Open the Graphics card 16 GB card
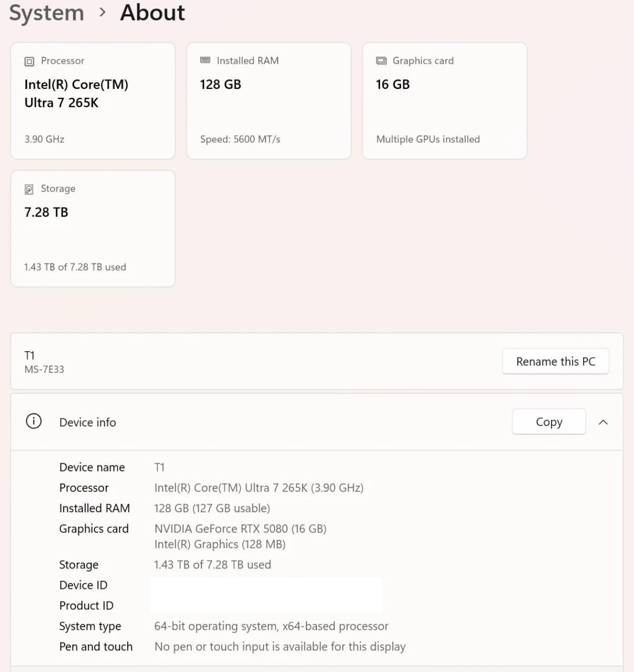This screenshot has height=672, width=634. point(445,101)
